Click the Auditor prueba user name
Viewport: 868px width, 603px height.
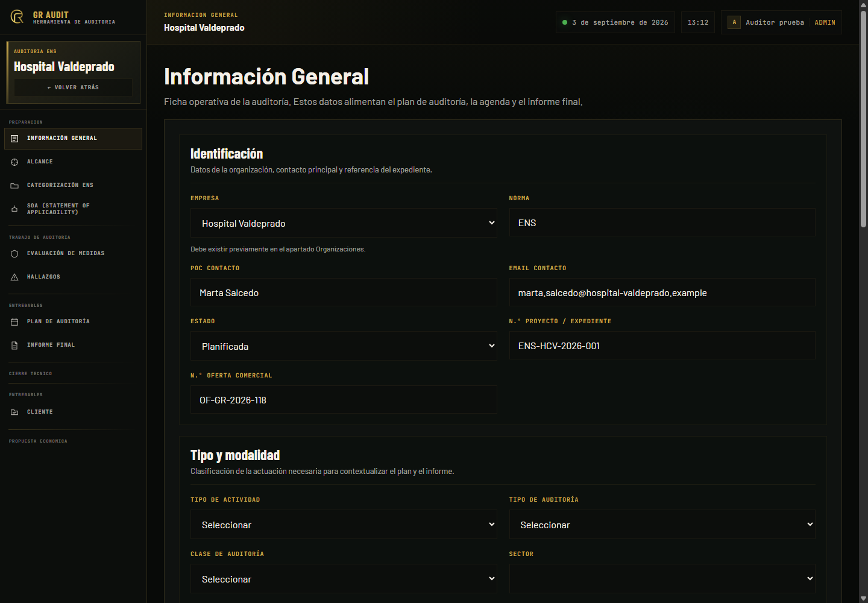(775, 22)
